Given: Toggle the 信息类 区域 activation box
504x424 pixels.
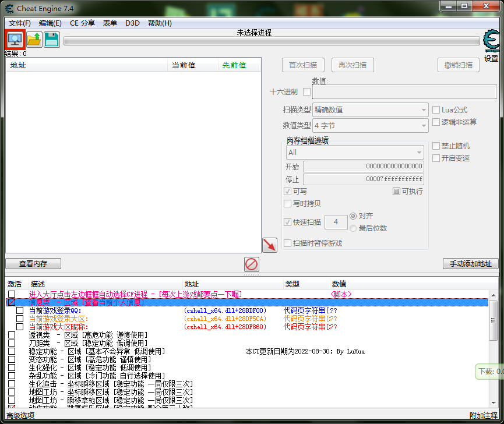Looking at the screenshot, I should click(x=12, y=303).
